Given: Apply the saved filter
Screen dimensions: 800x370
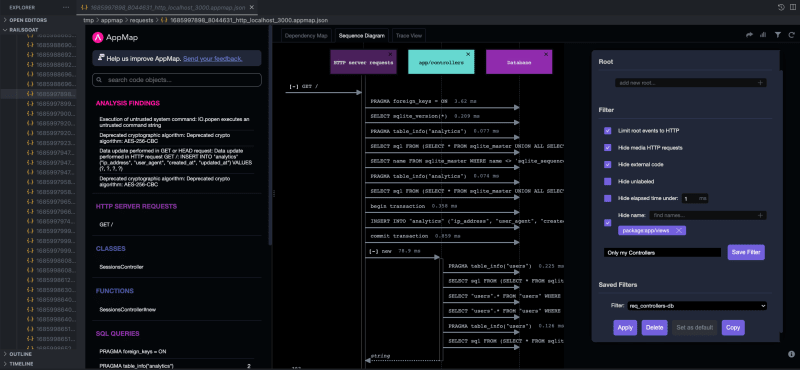Looking at the screenshot, I should pyautogui.click(x=625, y=328).
